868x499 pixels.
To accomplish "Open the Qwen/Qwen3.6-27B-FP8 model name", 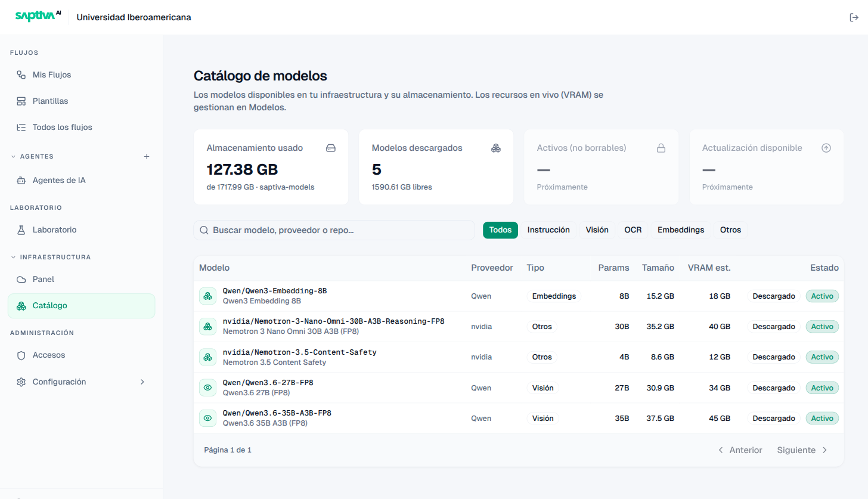I will [268, 383].
